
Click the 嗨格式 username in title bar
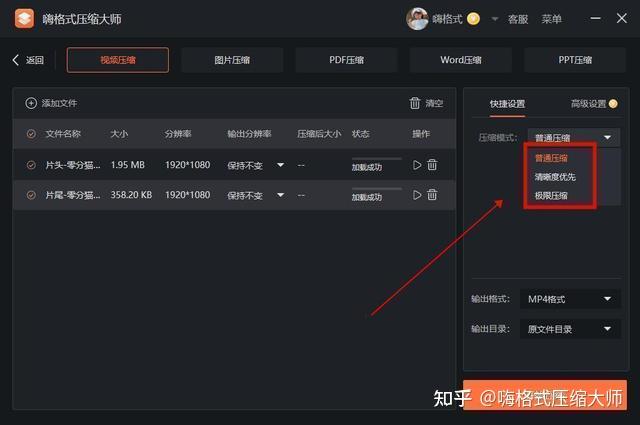click(447, 19)
